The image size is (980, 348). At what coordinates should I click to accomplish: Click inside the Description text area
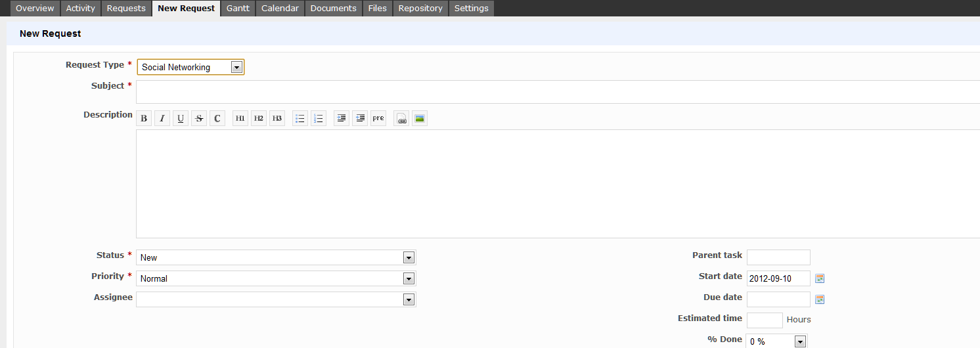coord(558,184)
